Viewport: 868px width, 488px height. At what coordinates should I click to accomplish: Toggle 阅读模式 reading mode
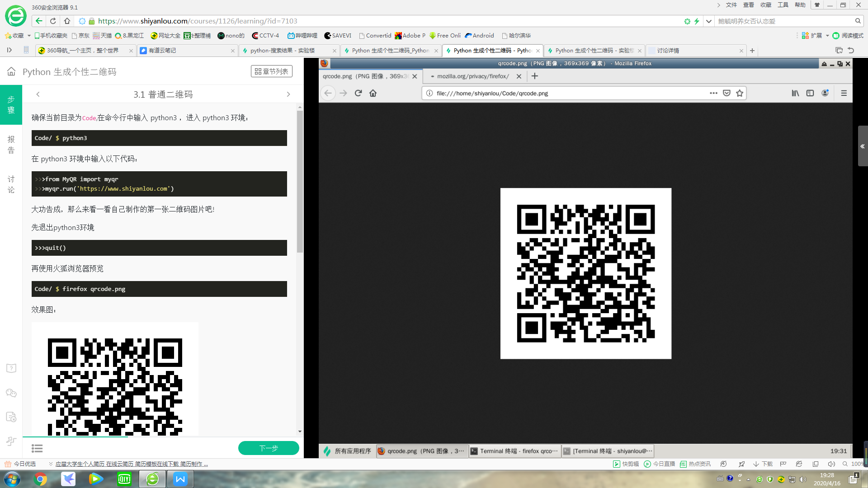(848, 35)
